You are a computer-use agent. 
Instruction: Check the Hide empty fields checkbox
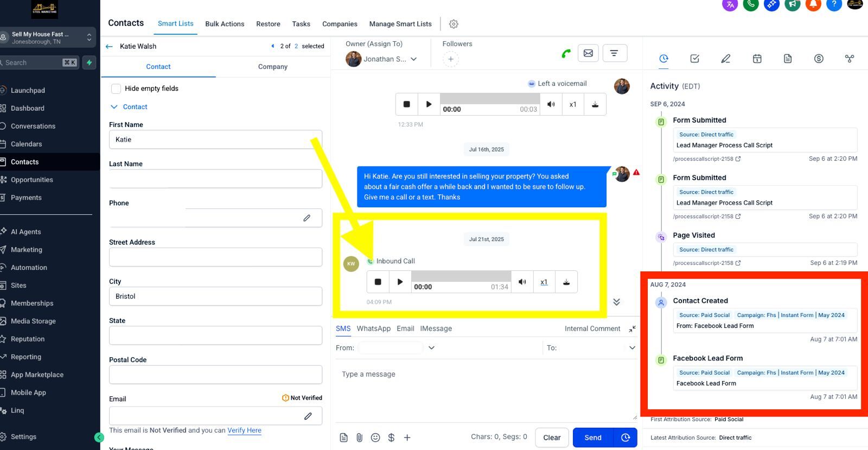click(x=116, y=88)
